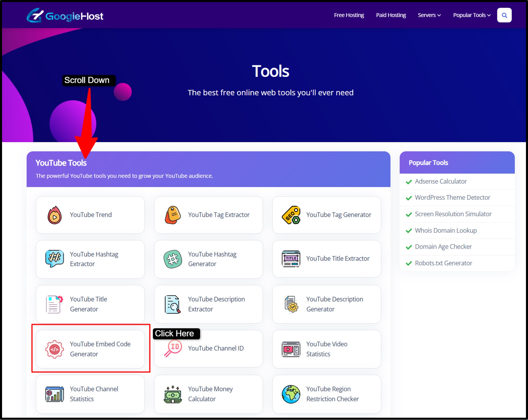Open the search magnifier button
The width and height of the screenshot is (528, 420).
coord(504,15)
